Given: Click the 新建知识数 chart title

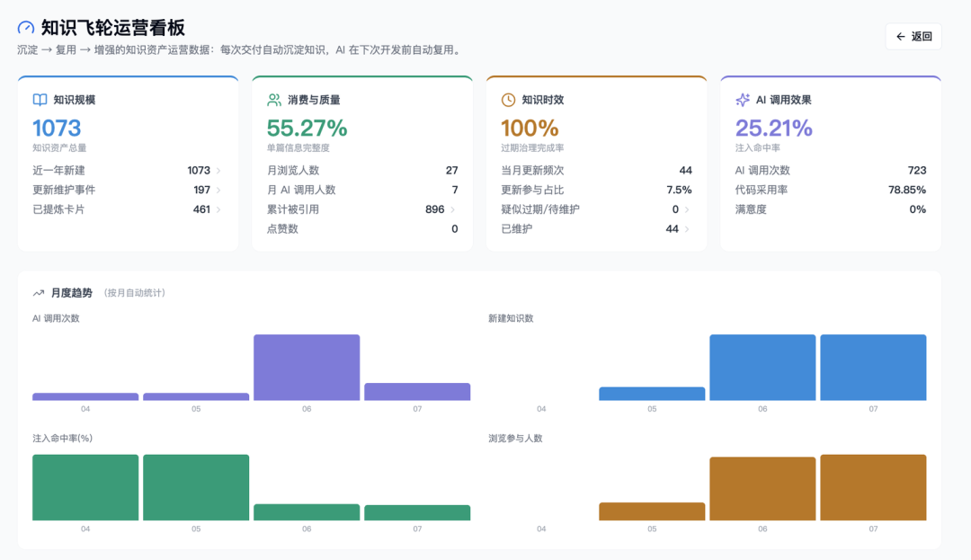Looking at the screenshot, I should (x=511, y=318).
